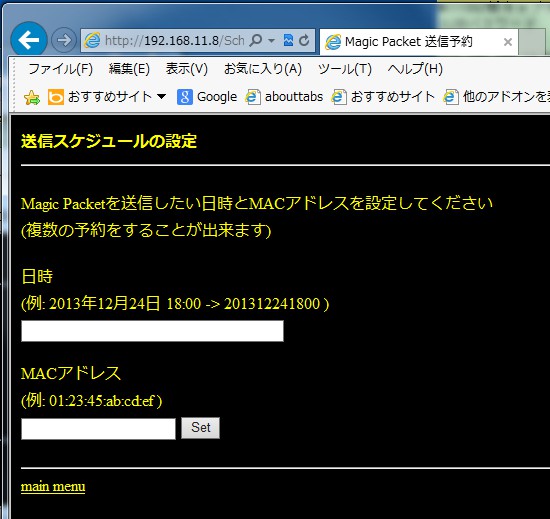The height and width of the screenshot is (519, 550).
Task: Focus the MACアドレス input field
Action: 98,429
